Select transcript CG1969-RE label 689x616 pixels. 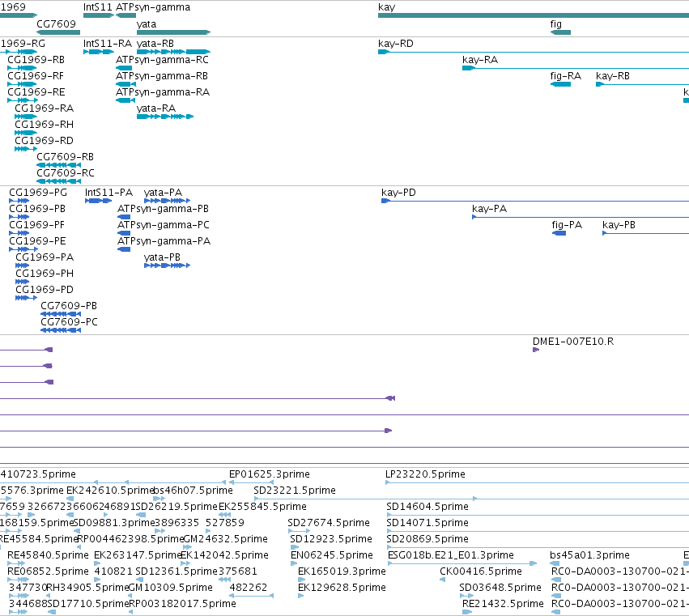[x=36, y=92]
